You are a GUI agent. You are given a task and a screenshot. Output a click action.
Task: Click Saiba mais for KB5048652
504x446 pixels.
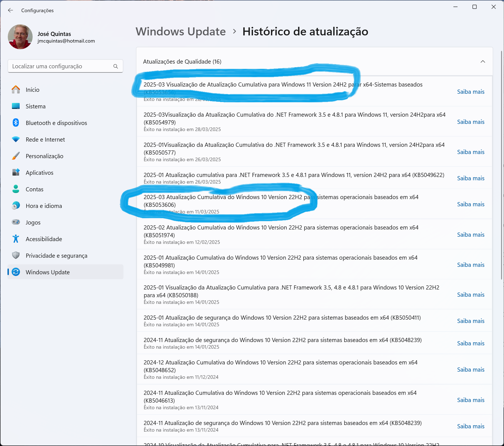pos(471,370)
